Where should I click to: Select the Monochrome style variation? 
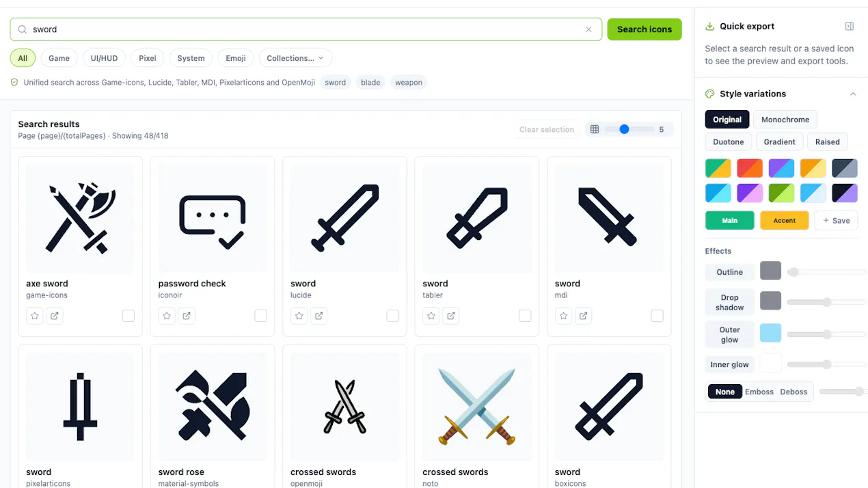(x=785, y=120)
